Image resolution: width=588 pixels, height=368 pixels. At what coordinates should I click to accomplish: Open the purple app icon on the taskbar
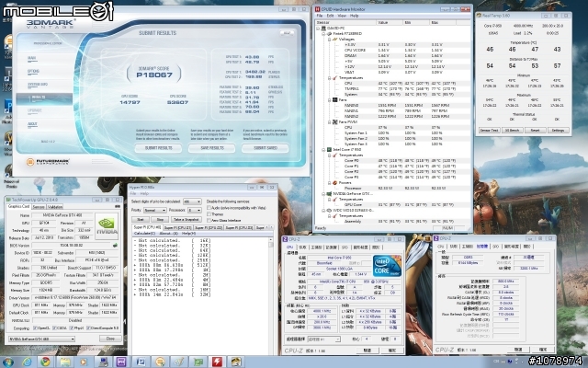click(121, 362)
